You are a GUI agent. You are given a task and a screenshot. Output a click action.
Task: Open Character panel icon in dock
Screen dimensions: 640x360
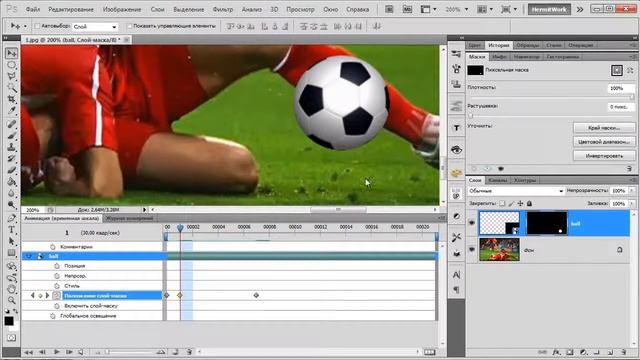(456, 274)
